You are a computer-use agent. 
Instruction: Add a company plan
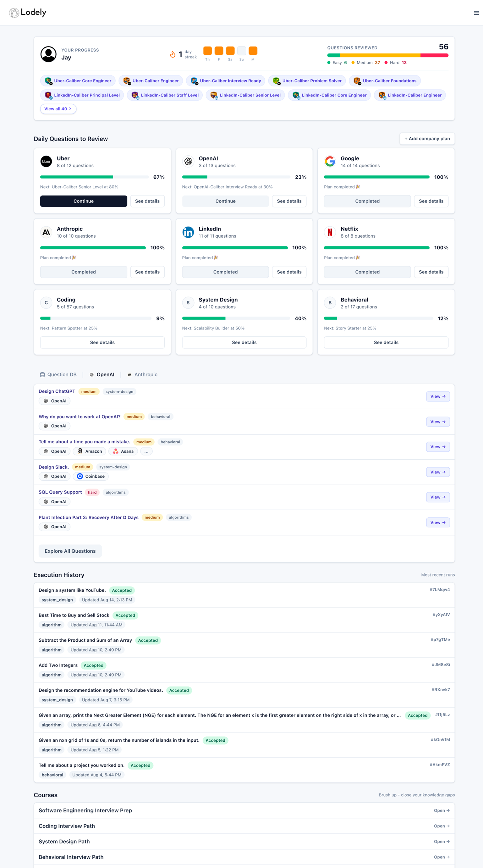pos(427,138)
